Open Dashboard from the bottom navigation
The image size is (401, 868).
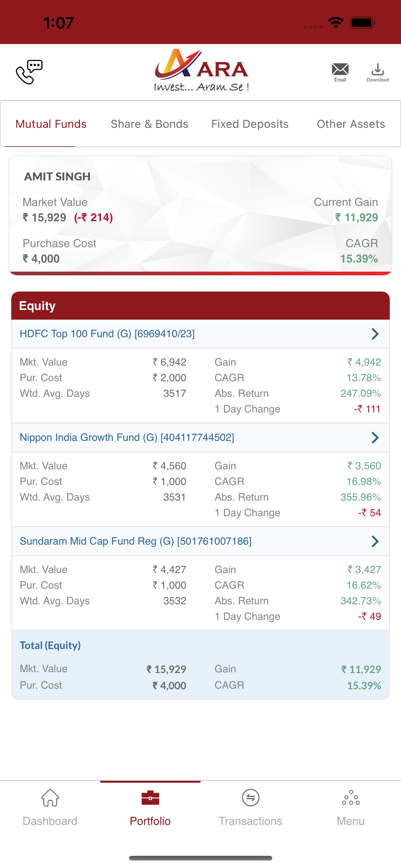pyautogui.click(x=50, y=807)
